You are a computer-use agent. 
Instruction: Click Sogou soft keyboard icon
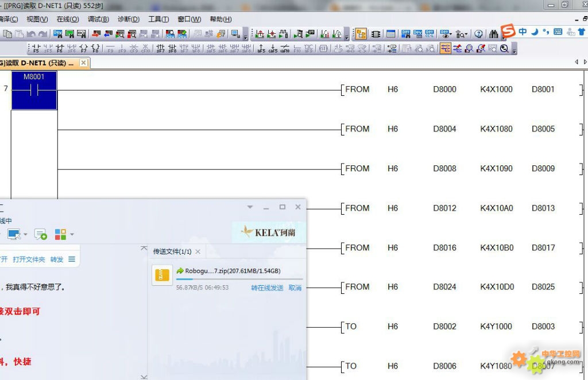558,32
